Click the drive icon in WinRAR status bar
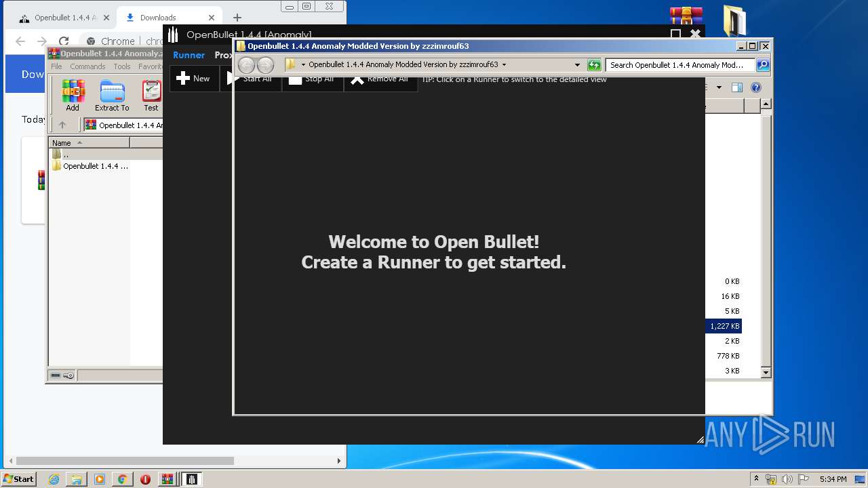868x488 pixels. (x=56, y=375)
